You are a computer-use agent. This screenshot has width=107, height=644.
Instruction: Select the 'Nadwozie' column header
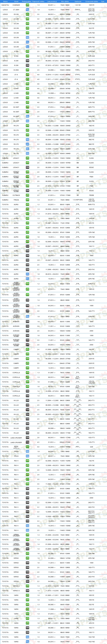point(78,2)
